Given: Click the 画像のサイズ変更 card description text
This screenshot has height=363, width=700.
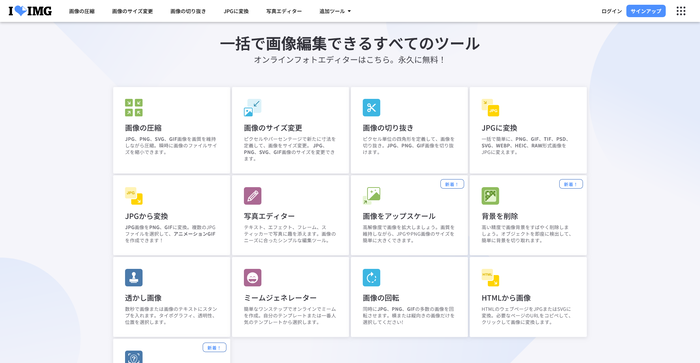Looking at the screenshot, I should click(x=290, y=149).
